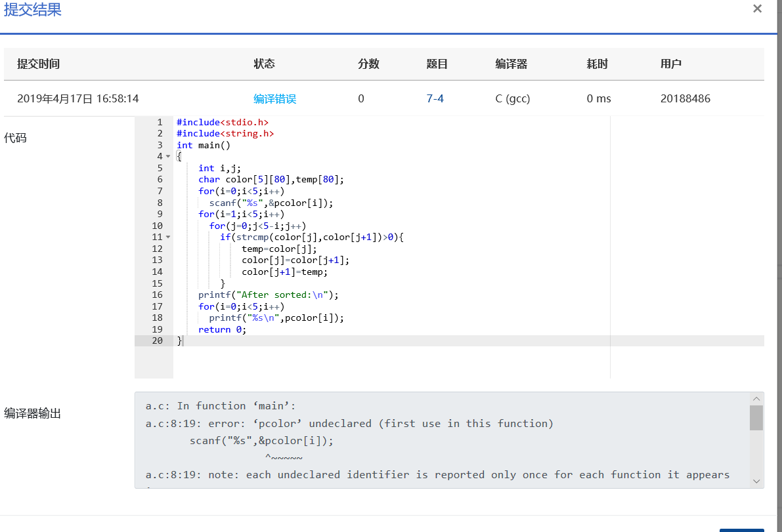Open the 编译错误 status link
Image resolution: width=782 pixels, height=532 pixels.
tap(274, 99)
